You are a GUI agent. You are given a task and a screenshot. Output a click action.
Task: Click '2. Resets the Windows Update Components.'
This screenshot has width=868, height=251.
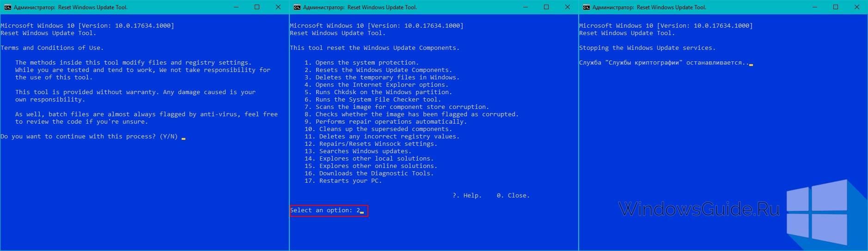click(378, 70)
